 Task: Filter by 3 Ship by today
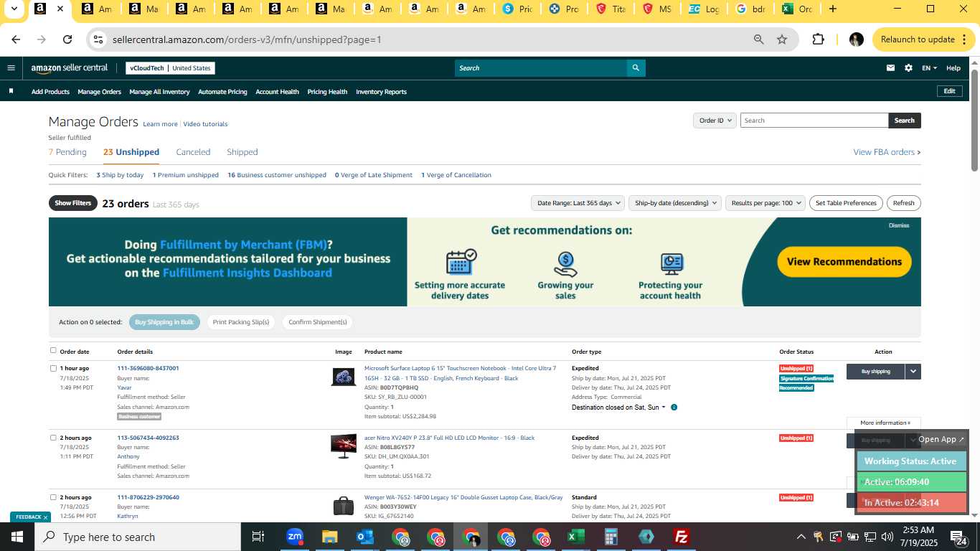(120, 175)
